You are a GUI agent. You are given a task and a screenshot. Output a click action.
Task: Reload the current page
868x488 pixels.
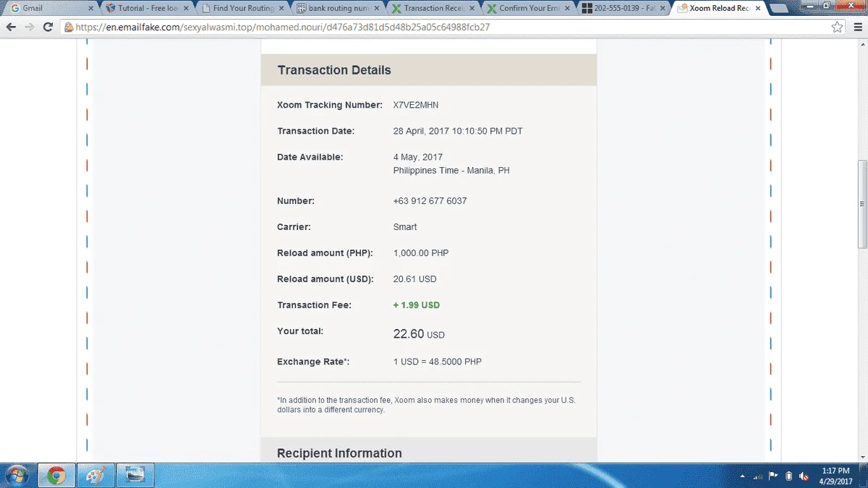pos(48,27)
